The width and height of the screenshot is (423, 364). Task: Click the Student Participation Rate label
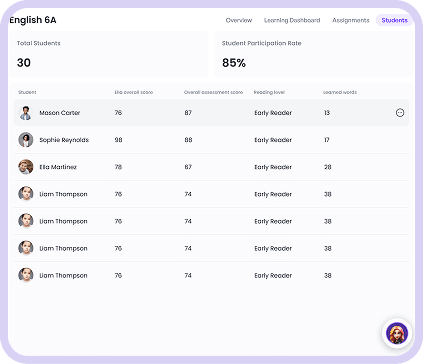(261, 43)
